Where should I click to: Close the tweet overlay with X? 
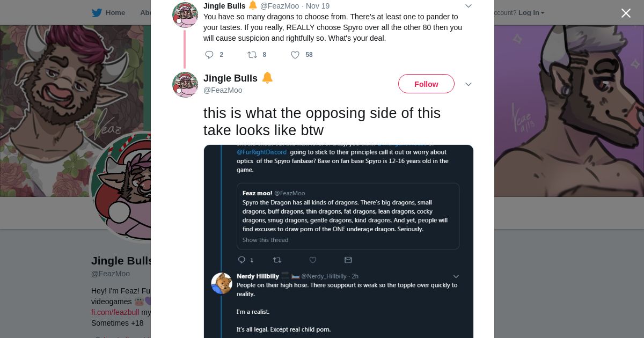pyautogui.click(x=626, y=13)
